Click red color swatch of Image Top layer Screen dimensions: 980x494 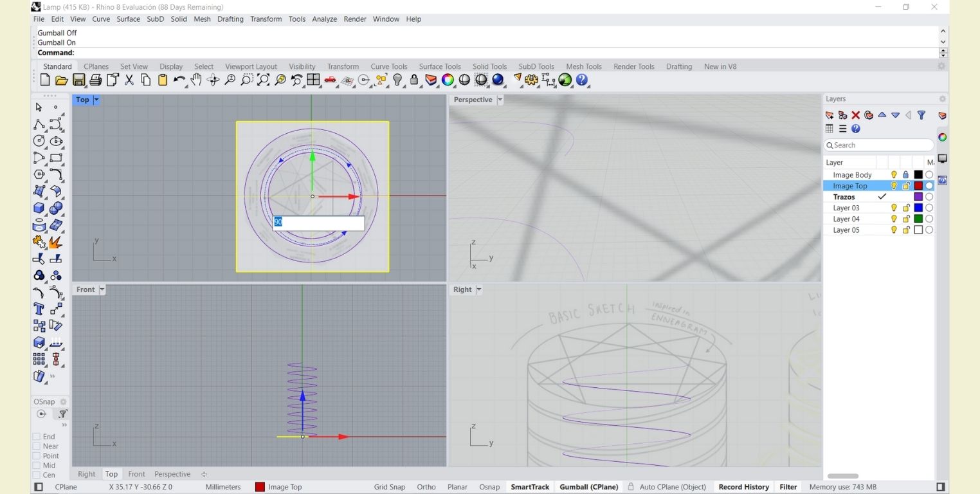[918, 186]
